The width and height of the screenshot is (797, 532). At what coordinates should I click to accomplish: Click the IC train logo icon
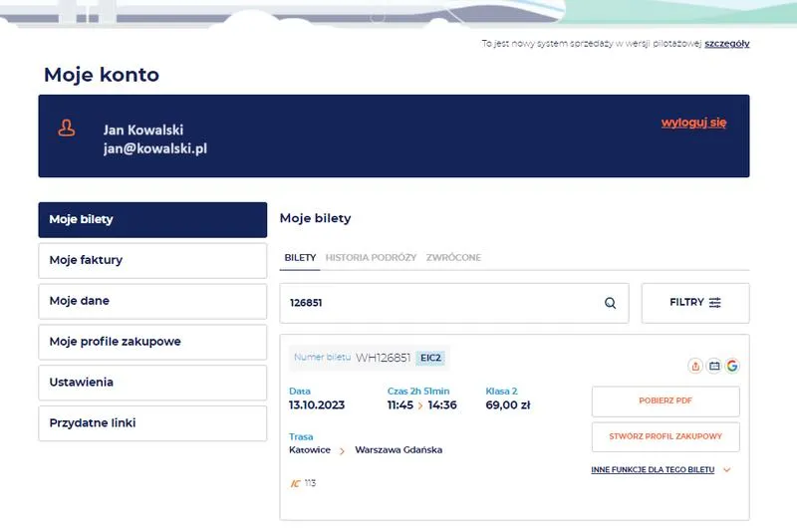(295, 483)
